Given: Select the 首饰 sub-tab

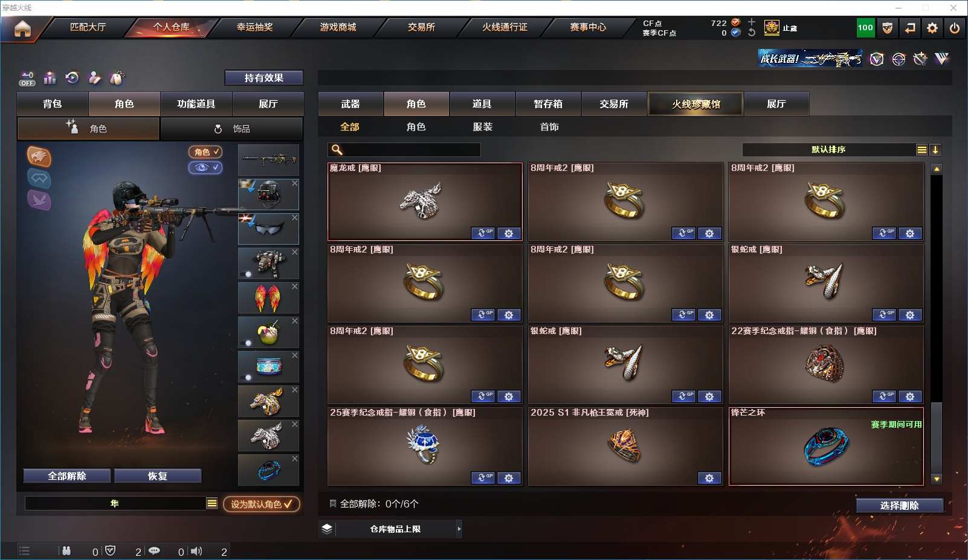Looking at the screenshot, I should 549,127.
